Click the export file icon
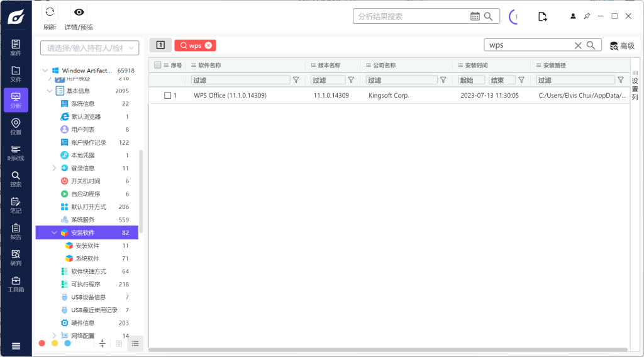644x357 pixels. click(542, 16)
